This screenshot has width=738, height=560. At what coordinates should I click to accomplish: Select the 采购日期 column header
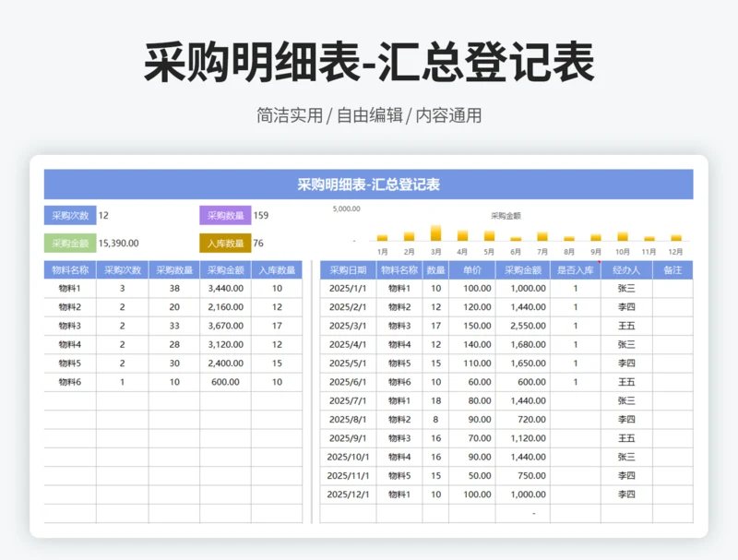click(x=349, y=270)
